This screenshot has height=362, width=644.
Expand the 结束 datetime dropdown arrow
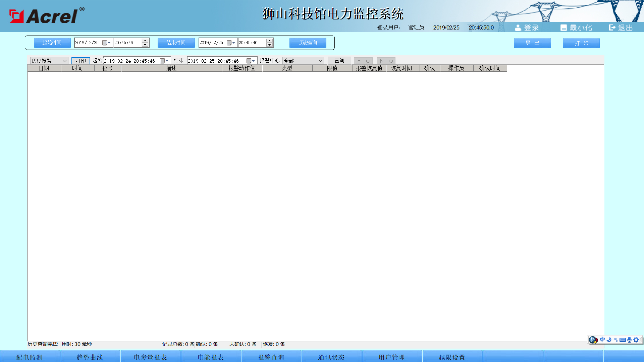pyautogui.click(x=254, y=61)
